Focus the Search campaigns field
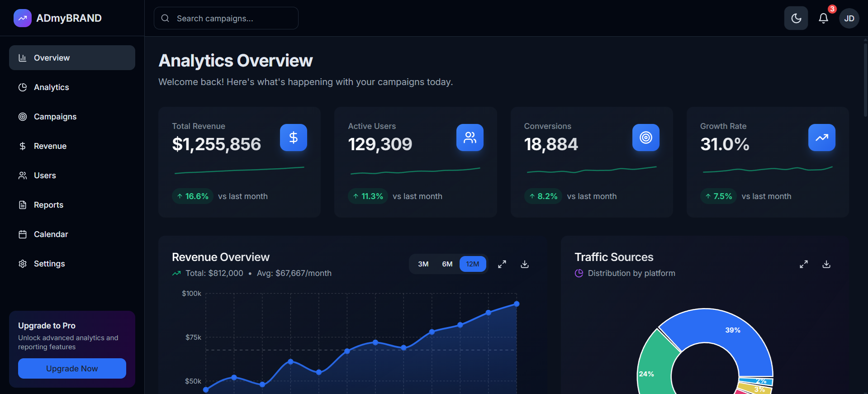The height and width of the screenshot is (394, 868). point(226,18)
